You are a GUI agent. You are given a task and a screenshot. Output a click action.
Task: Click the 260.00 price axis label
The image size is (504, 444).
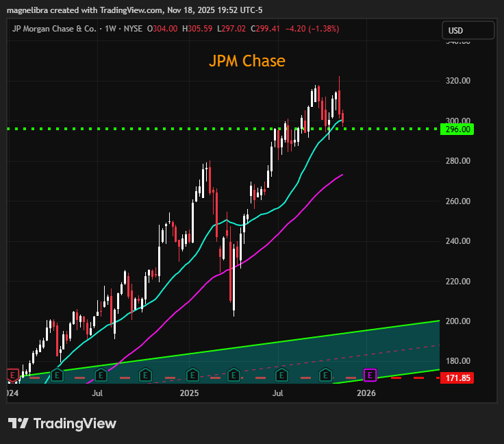coord(457,201)
